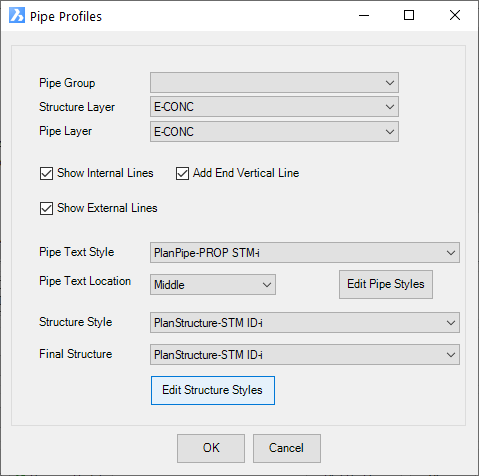The height and width of the screenshot is (476, 479).
Task: Open Edit Structure Styles
Action: [x=213, y=390]
